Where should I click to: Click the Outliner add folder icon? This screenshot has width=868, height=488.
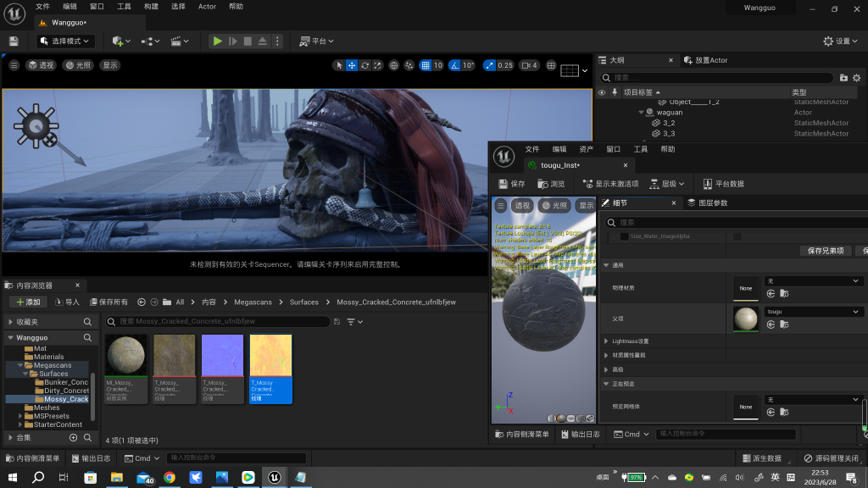[x=843, y=78]
